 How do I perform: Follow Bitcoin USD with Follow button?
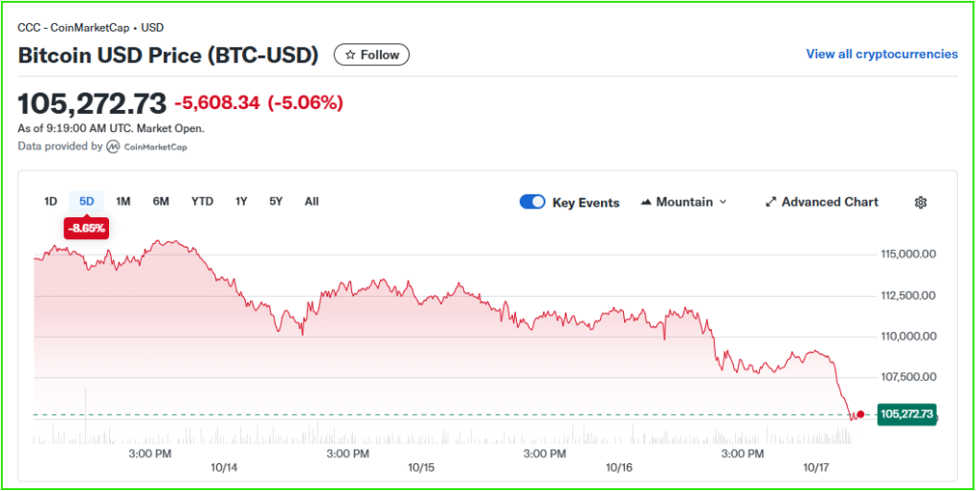coord(371,55)
